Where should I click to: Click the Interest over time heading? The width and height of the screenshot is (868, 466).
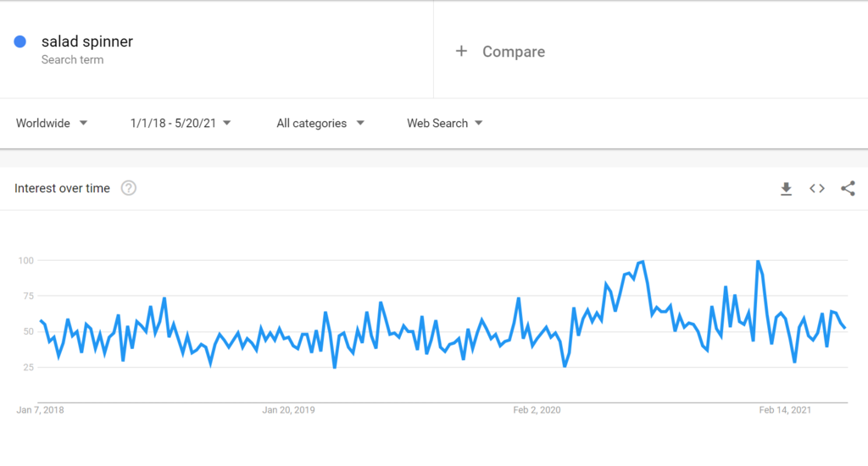pos(62,188)
